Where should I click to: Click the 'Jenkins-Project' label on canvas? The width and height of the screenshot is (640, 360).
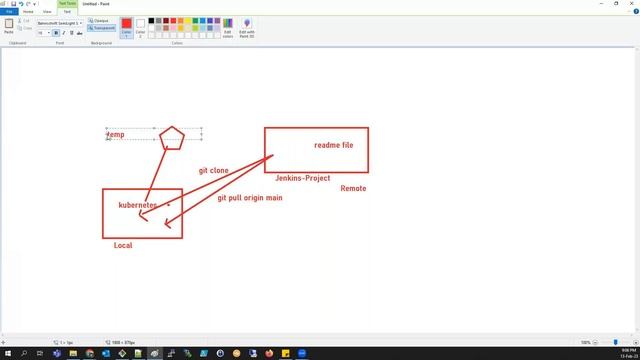click(302, 178)
